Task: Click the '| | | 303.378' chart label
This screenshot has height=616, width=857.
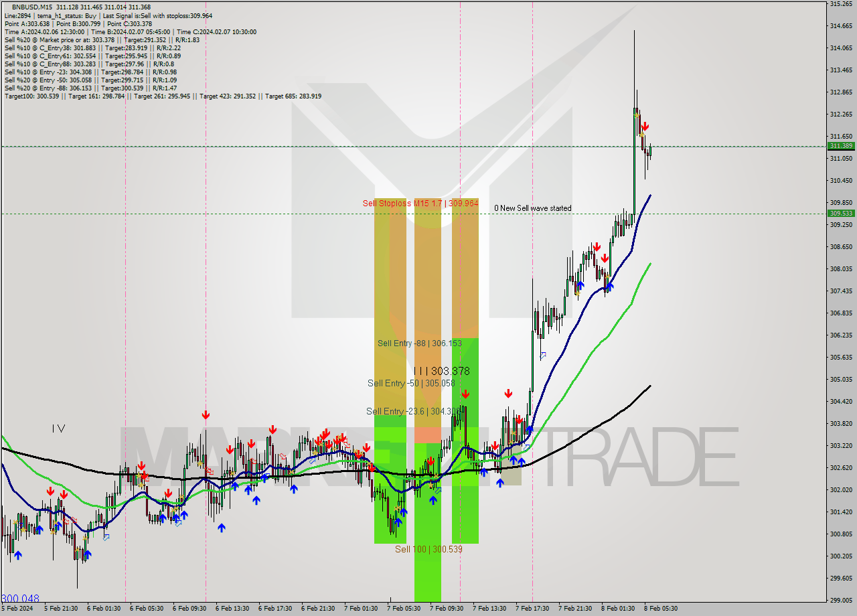Action: click(441, 371)
